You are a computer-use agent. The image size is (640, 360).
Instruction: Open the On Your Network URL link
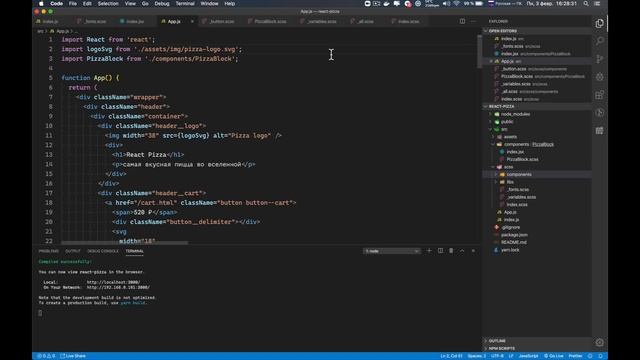click(x=118, y=287)
